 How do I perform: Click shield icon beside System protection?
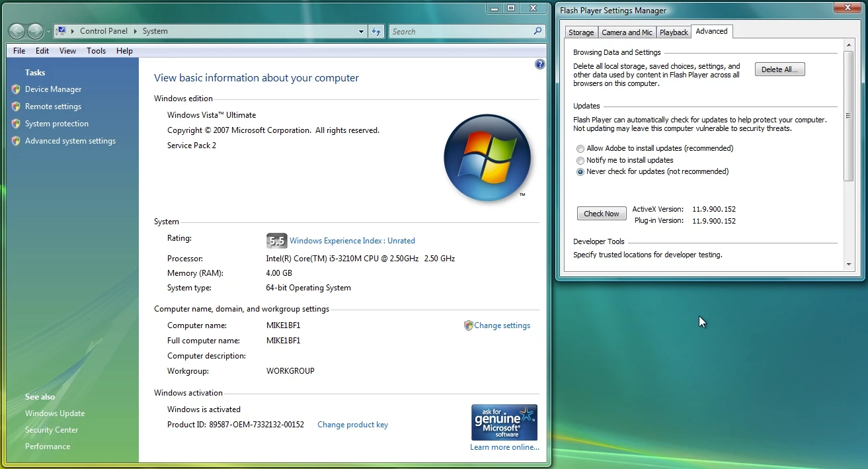[16, 124]
